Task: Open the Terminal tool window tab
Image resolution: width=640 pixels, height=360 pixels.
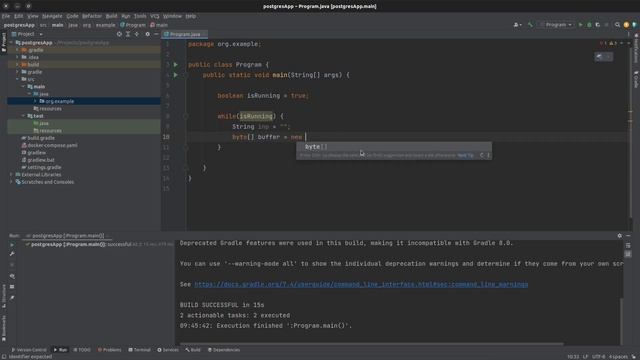Action: point(139,350)
